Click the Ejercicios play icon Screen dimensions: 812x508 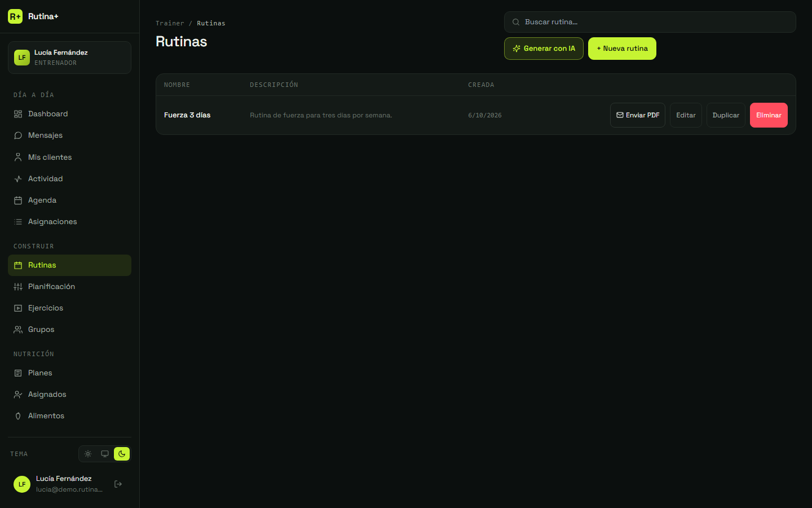click(x=18, y=308)
